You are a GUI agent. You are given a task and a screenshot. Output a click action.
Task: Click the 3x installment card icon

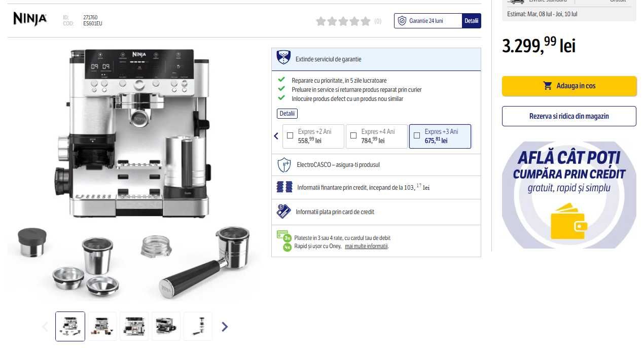click(284, 236)
